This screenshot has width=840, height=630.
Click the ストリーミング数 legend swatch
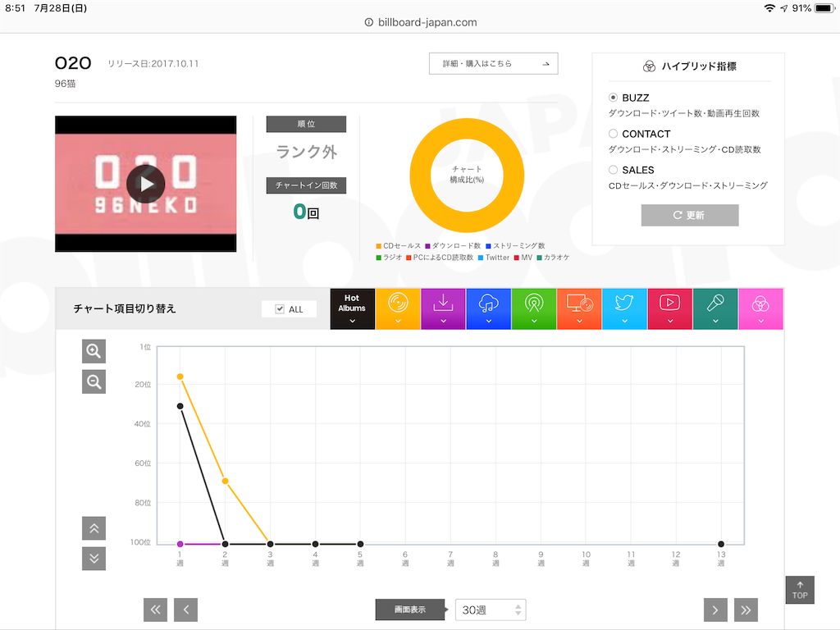489,246
